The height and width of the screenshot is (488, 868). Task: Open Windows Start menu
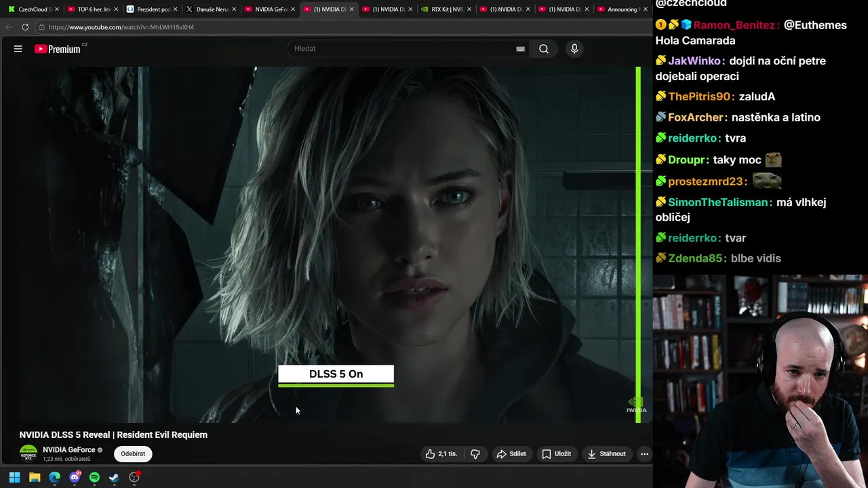coord(14,477)
